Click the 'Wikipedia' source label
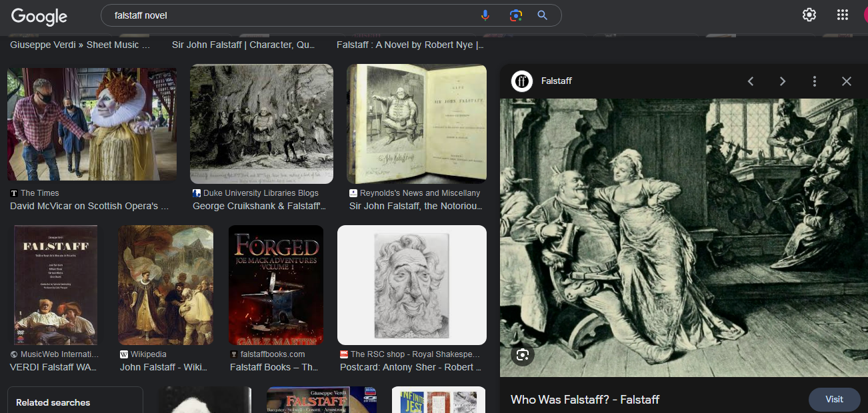 [149, 354]
